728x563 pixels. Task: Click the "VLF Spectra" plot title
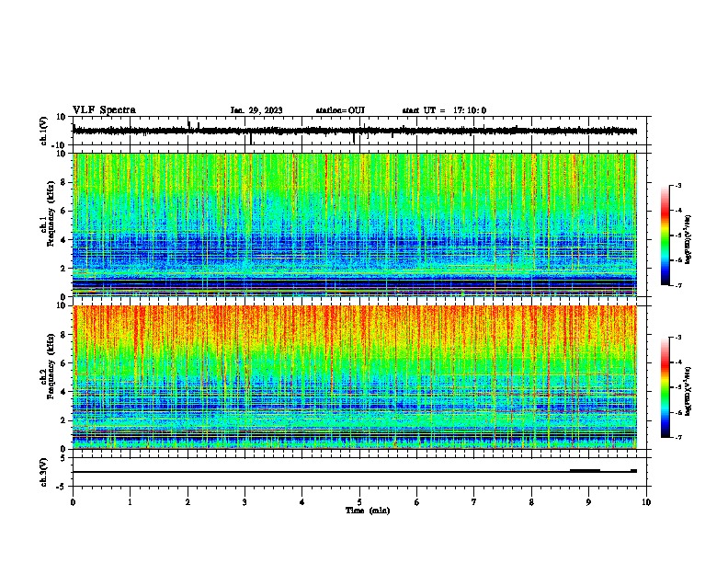pos(104,110)
